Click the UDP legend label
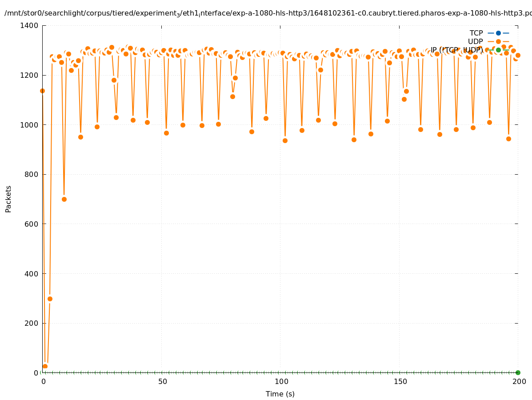This screenshot has width=532, height=400. click(x=475, y=41)
